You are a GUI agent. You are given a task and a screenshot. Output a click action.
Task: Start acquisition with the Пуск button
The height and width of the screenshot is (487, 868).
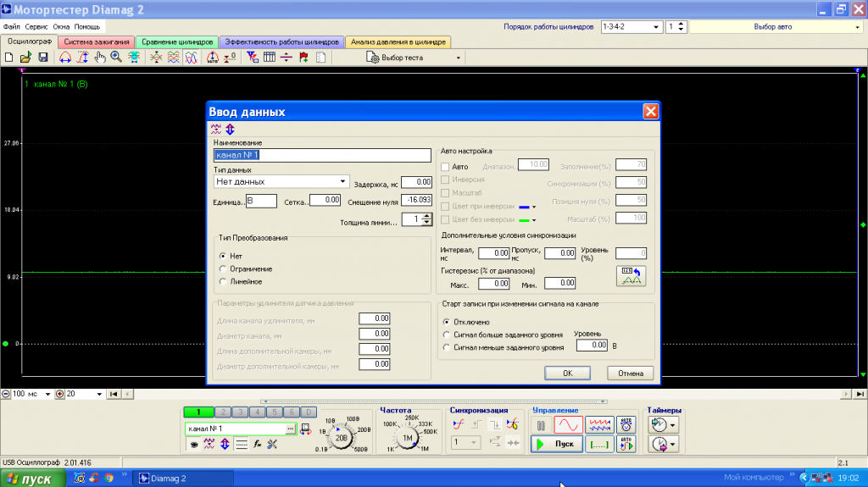coord(557,444)
